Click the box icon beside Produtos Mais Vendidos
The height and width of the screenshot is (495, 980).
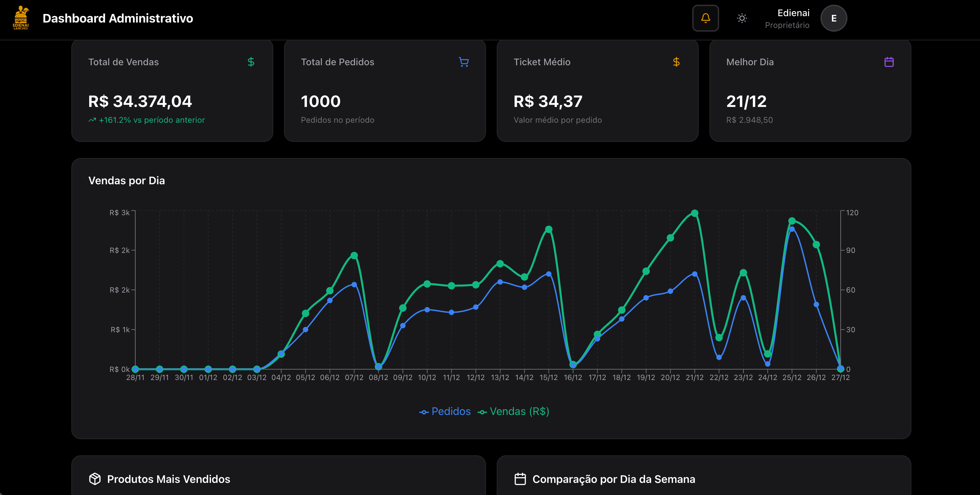(95, 479)
